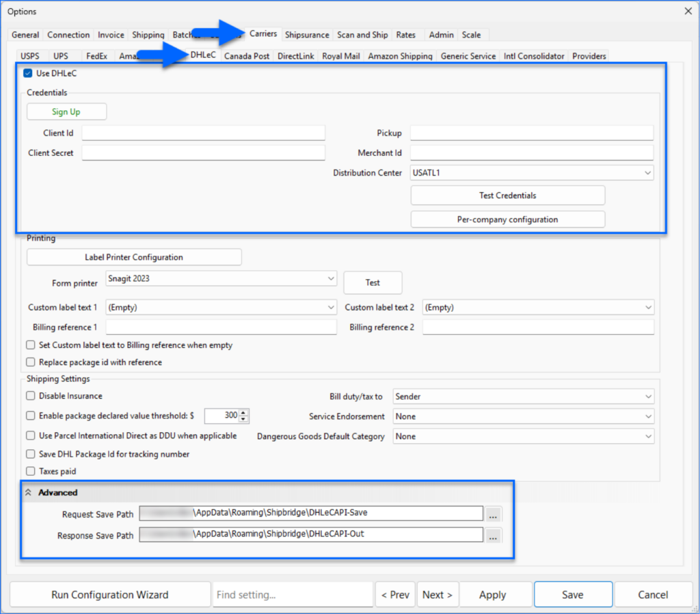The width and height of the screenshot is (700, 614).
Task: Toggle Save DHL Package Id for tracking
Action: (x=30, y=454)
